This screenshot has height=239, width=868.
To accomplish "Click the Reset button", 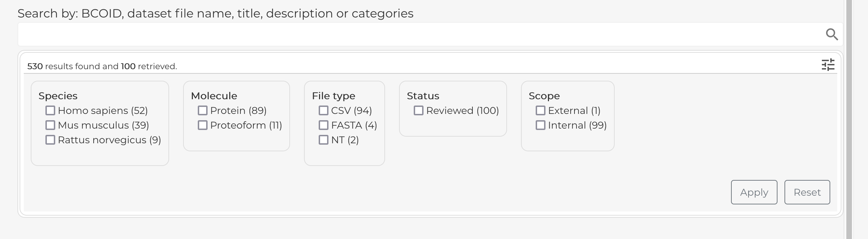I will click(x=807, y=192).
